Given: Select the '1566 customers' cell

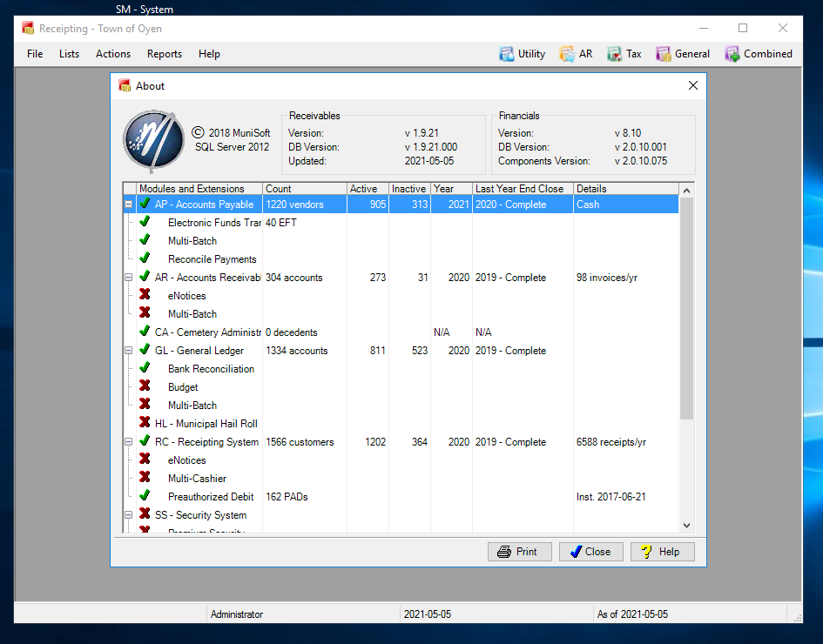Looking at the screenshot, I should coord(305,442).
